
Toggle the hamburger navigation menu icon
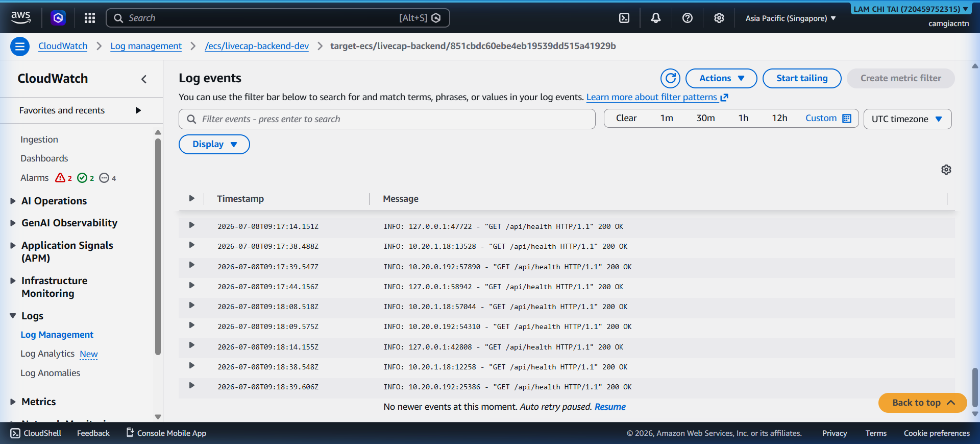tap(20, 46)
